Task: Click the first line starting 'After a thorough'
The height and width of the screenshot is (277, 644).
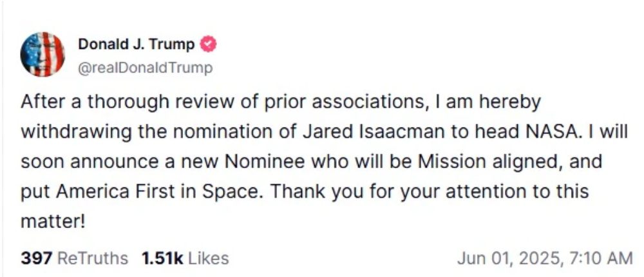Action: click(281, 102)
